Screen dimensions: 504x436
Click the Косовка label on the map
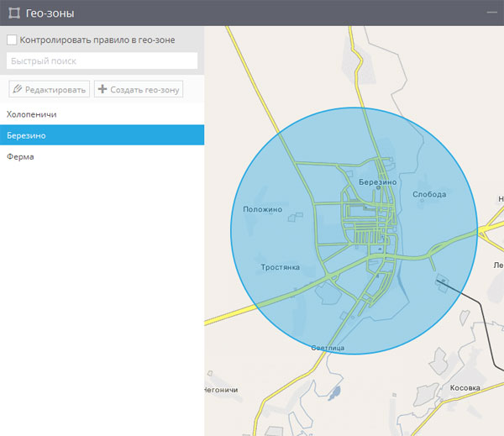tap(465, 387)
